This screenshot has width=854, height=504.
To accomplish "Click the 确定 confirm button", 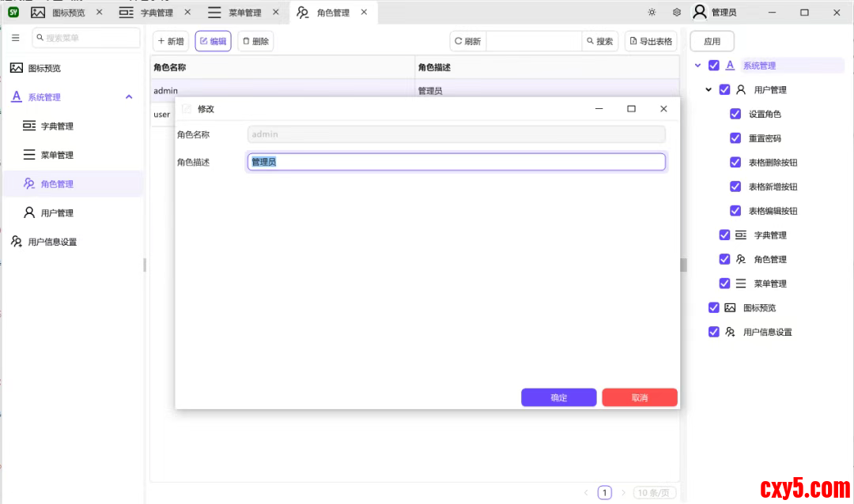I will 558,397.
